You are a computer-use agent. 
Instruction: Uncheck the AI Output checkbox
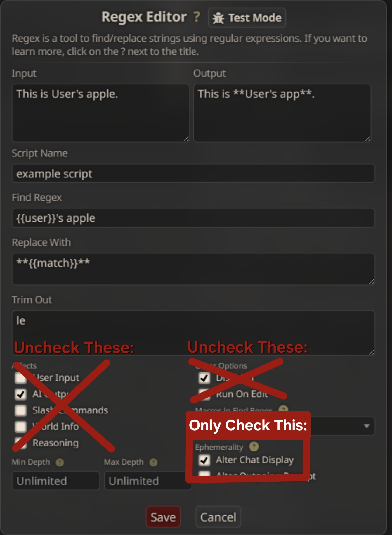[x=20, y=394]
